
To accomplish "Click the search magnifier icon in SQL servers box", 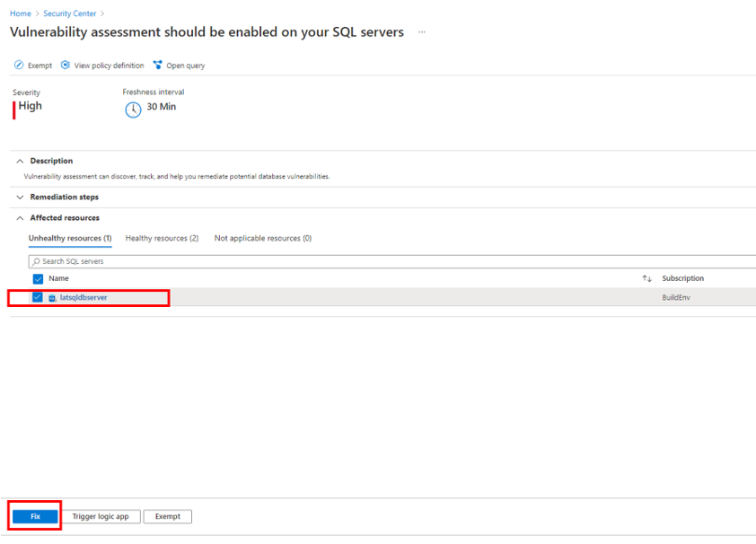I will coord(36,261).
